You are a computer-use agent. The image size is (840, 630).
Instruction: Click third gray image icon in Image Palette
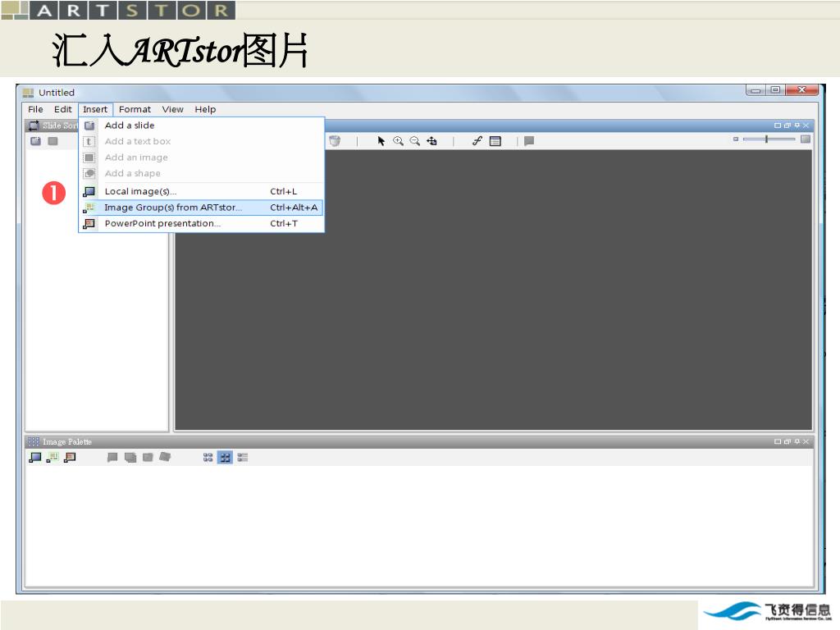pos(148,458)
